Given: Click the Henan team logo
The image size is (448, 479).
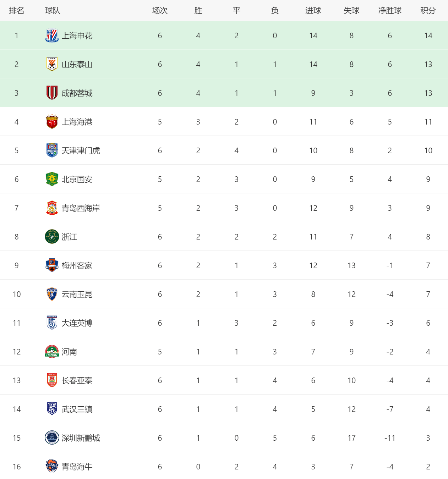Looking at the screenshot, I should pyautogui.click(x=52, y=352).
